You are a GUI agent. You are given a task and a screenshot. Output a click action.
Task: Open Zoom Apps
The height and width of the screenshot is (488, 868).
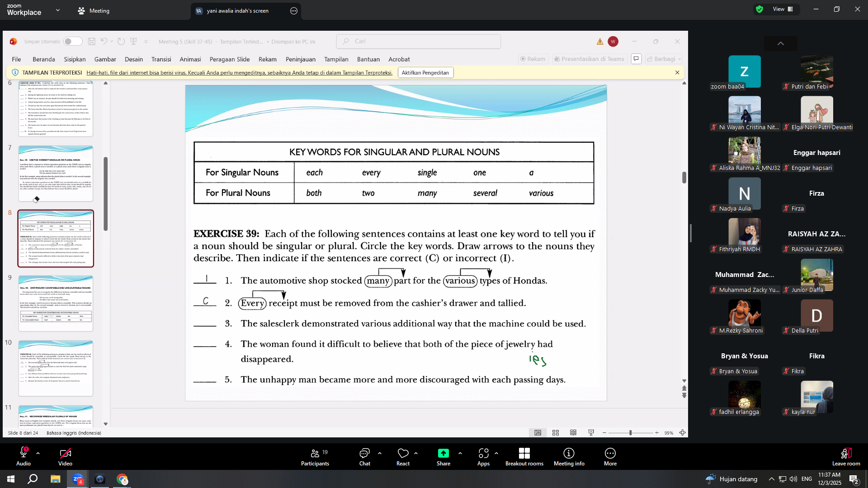click(483, 456)
